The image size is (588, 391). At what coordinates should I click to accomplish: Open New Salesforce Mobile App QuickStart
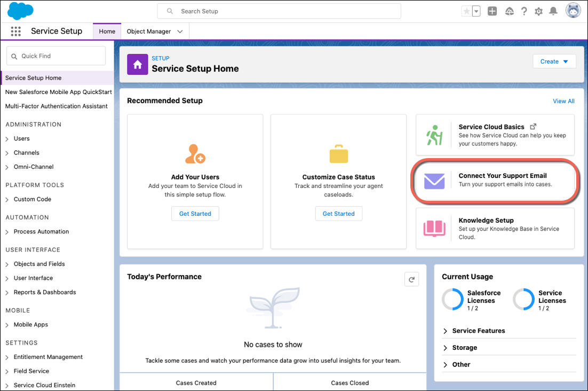point(59,92)
